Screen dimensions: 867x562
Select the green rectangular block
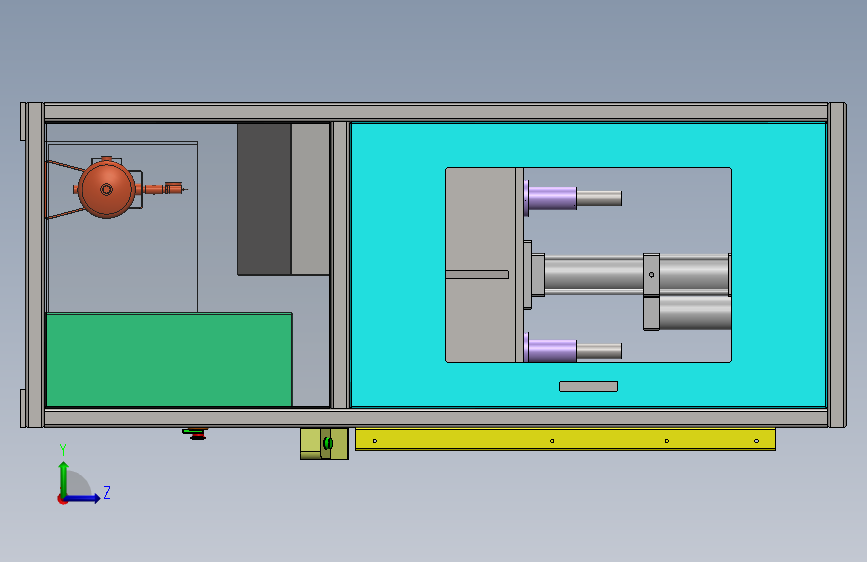click(x=169, y=360)
